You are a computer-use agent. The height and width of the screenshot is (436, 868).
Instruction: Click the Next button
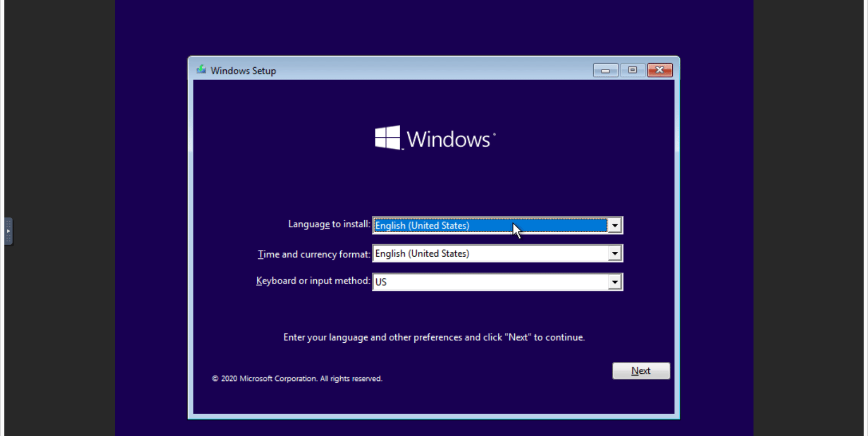(x=641, y=371)
